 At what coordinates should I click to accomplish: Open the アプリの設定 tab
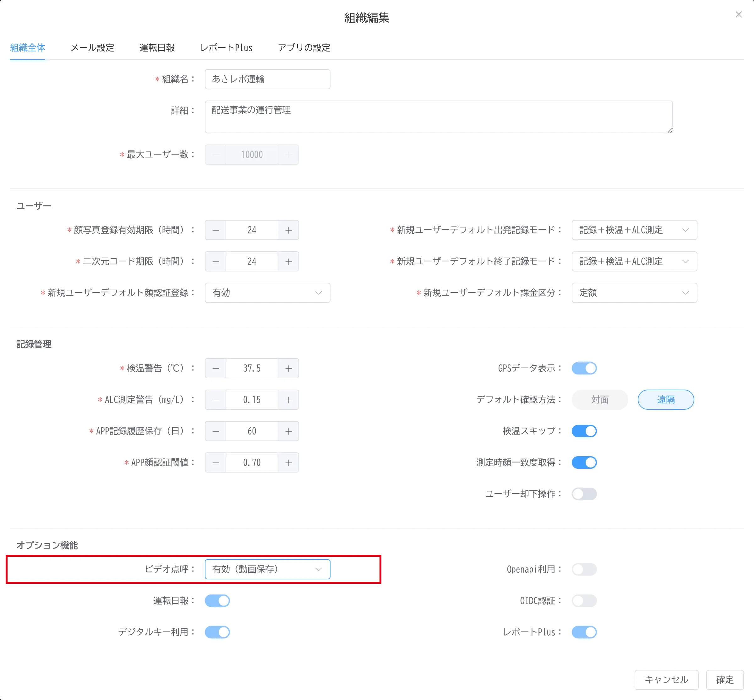coord(304,48)
